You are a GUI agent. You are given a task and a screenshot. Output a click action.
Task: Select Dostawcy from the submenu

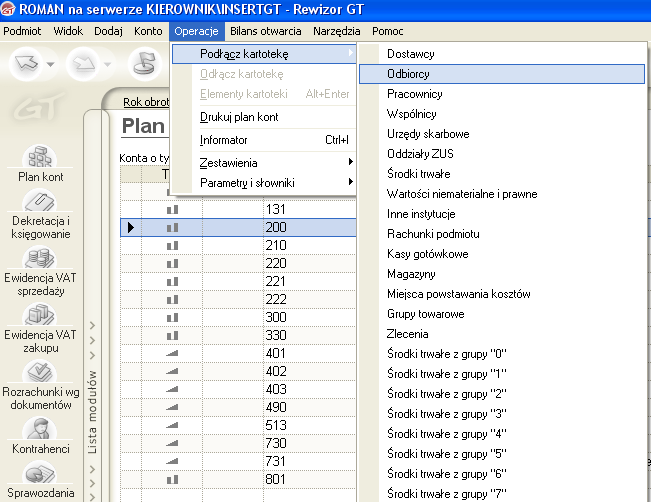(x=502, y=54)
